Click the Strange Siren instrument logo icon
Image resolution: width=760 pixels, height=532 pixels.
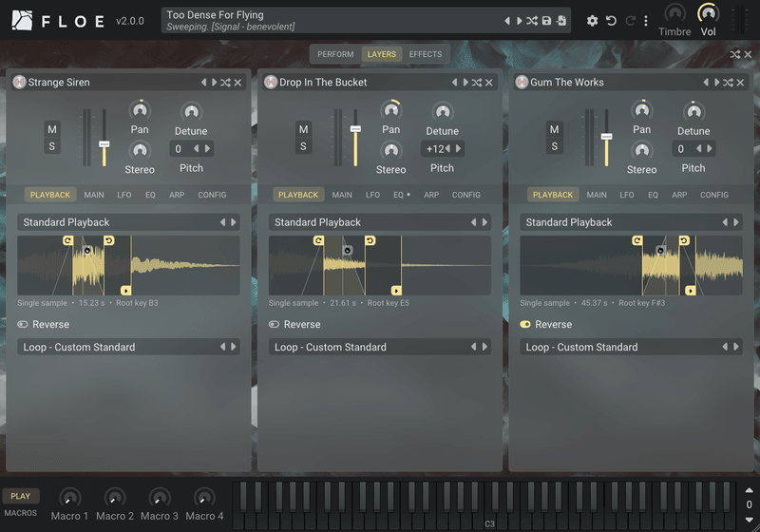pos(19,83)
